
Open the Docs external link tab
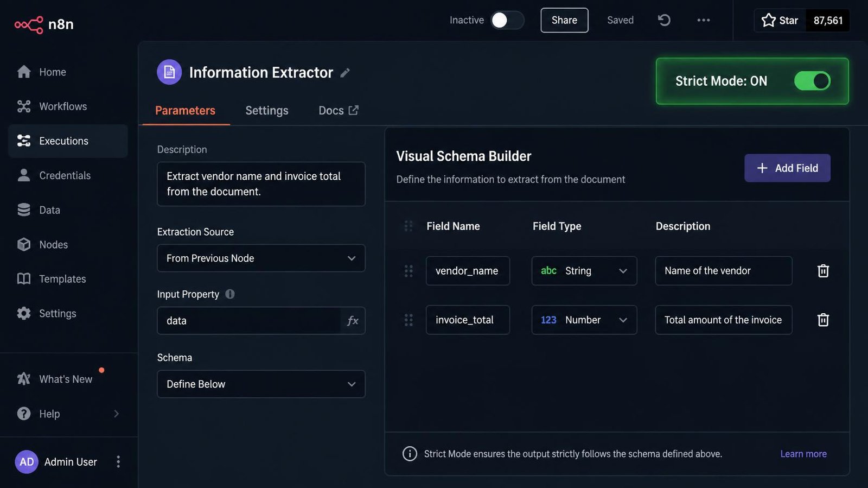pyautogui.click(x=339, y=111)
